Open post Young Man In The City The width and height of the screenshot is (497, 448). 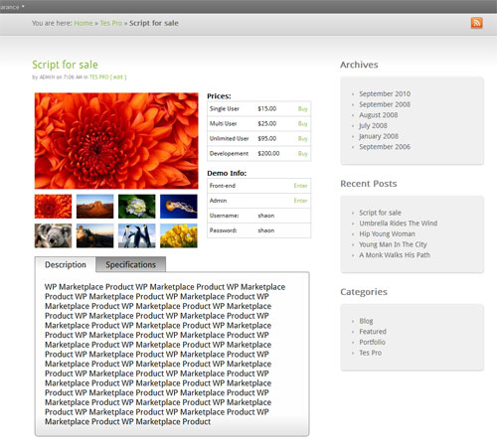click(393, 244)
